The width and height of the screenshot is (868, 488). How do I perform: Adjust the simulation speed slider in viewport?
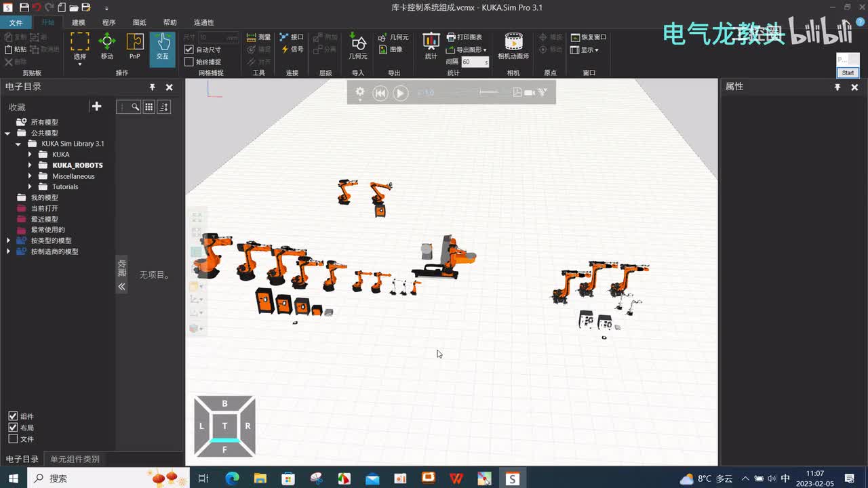pos(488,92)
